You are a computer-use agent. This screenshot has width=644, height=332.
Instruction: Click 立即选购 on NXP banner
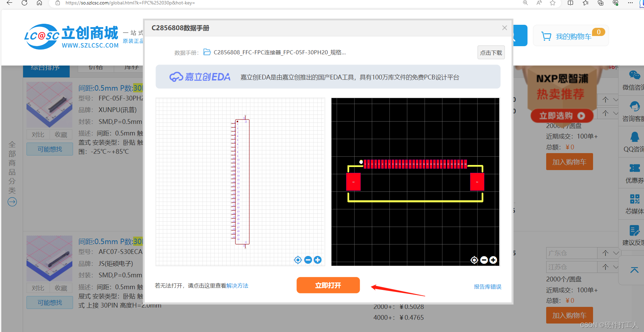562,116
